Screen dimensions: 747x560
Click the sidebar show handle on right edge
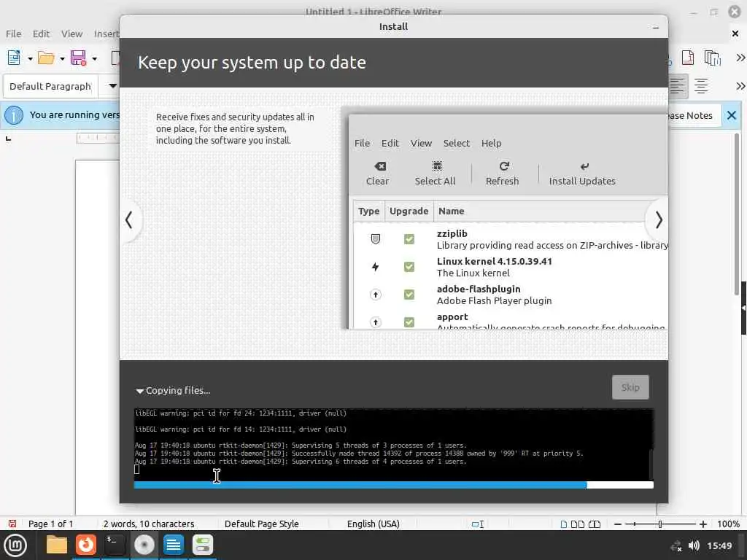743,308
